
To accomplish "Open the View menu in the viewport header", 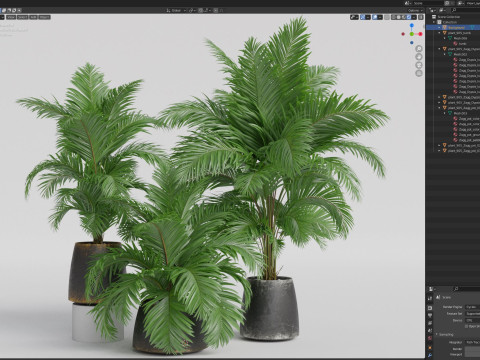I will point(11,17).
